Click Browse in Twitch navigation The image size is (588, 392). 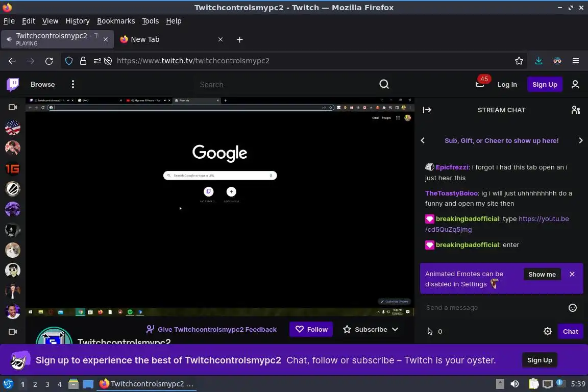43,84
